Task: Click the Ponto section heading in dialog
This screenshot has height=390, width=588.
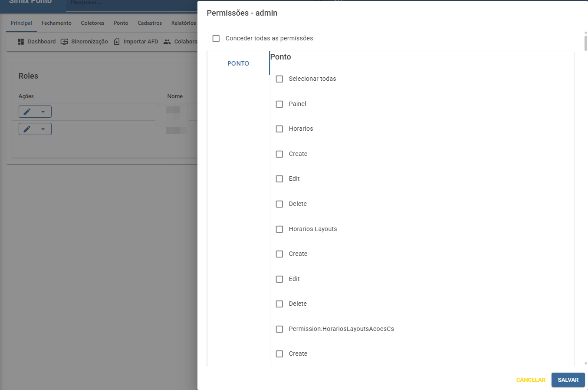Action: [x=281, y=57]
